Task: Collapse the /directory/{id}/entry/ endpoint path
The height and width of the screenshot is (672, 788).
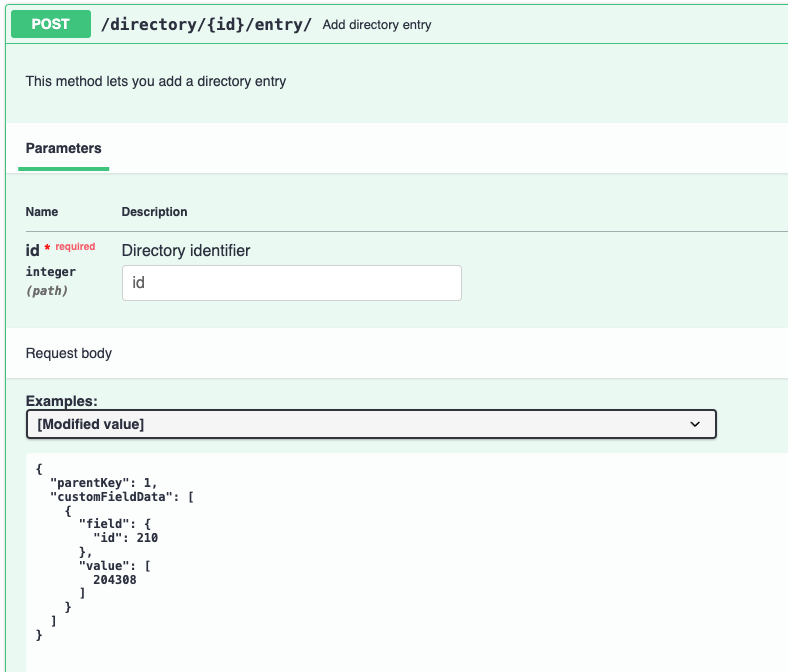Action: pos(207,24)
